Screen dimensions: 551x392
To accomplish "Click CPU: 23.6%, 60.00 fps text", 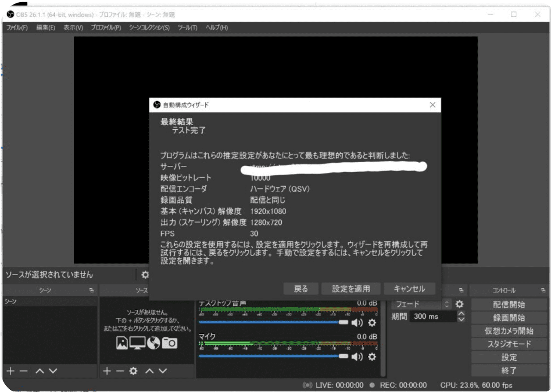I will 476,385.
